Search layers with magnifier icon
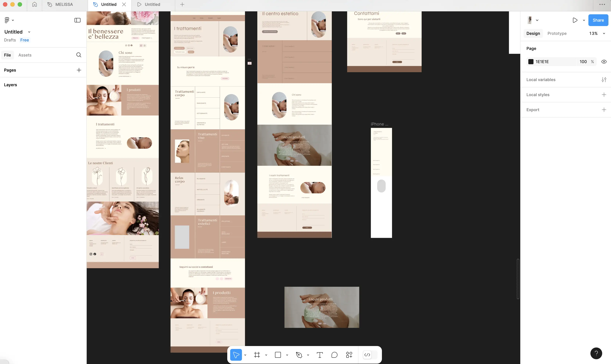 click(79, 55)
